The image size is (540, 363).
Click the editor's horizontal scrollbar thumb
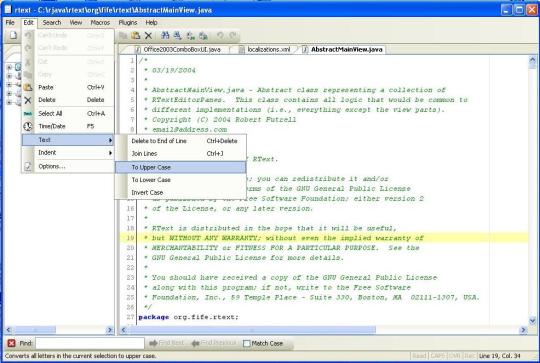[252, 330]
